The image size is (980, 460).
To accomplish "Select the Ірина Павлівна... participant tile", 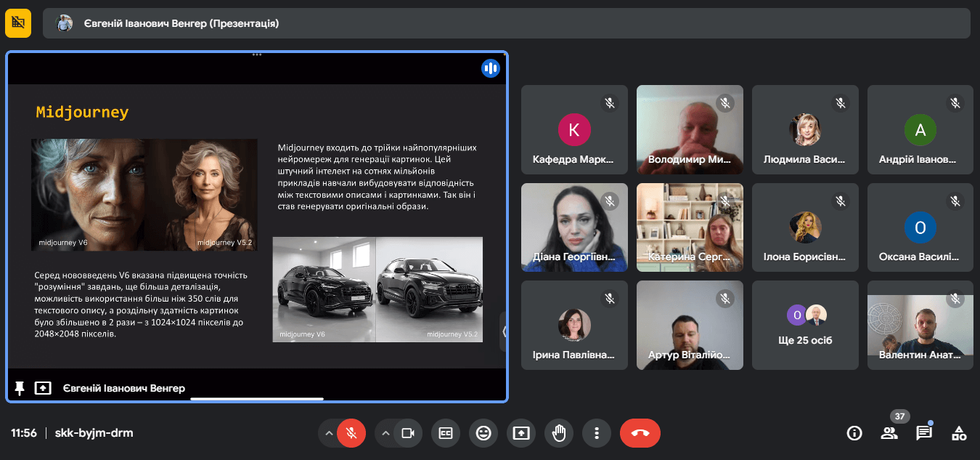I will tap(574, 325).
